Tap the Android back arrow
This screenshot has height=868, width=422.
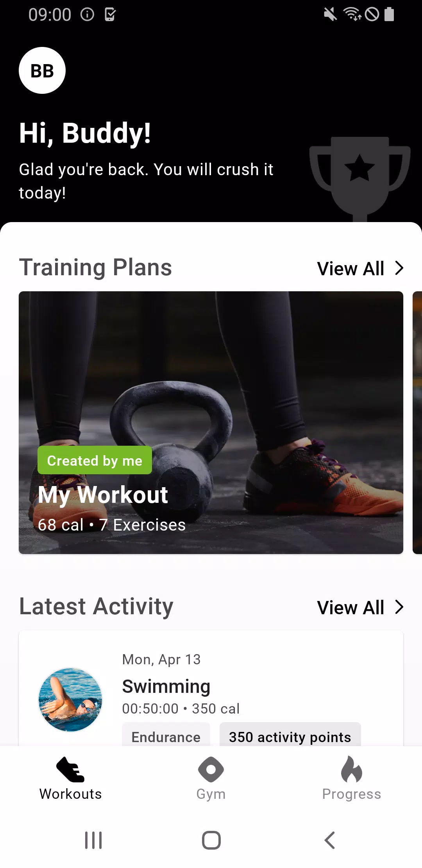330,840
